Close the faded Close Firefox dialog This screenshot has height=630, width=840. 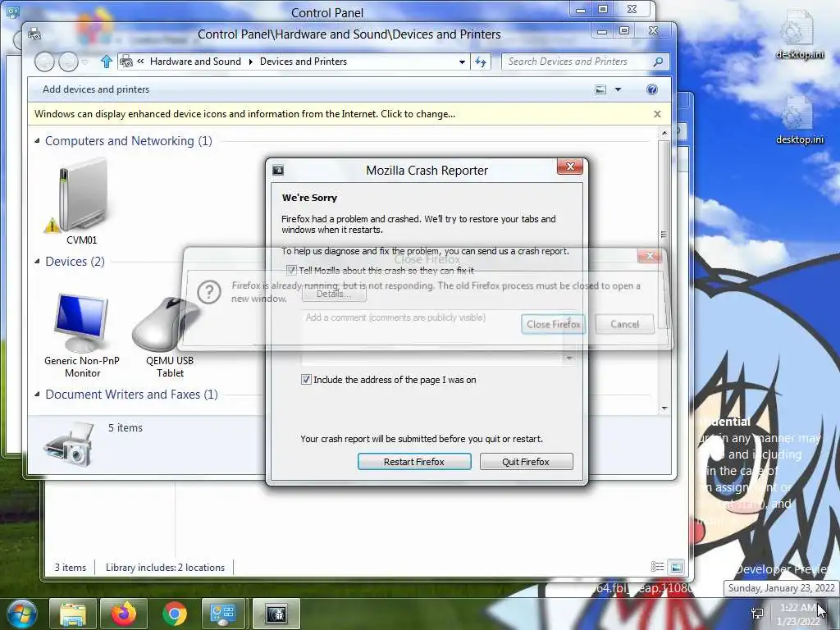[650, 256]
